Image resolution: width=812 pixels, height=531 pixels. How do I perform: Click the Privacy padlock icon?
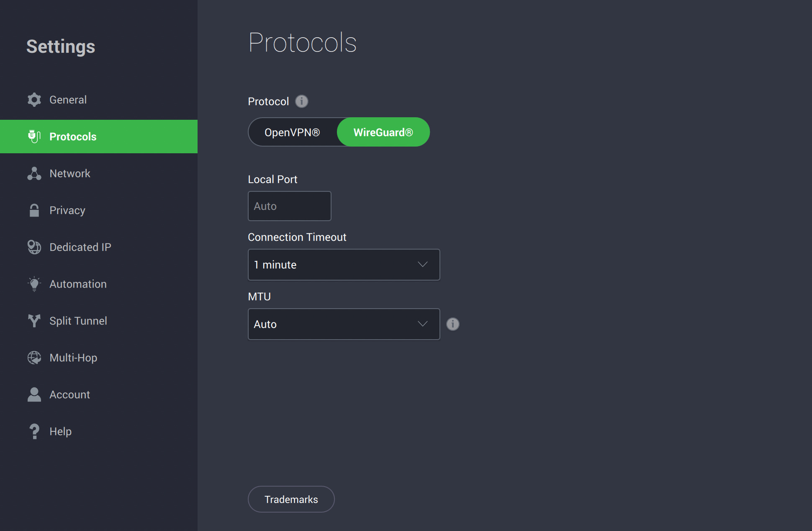34,210
